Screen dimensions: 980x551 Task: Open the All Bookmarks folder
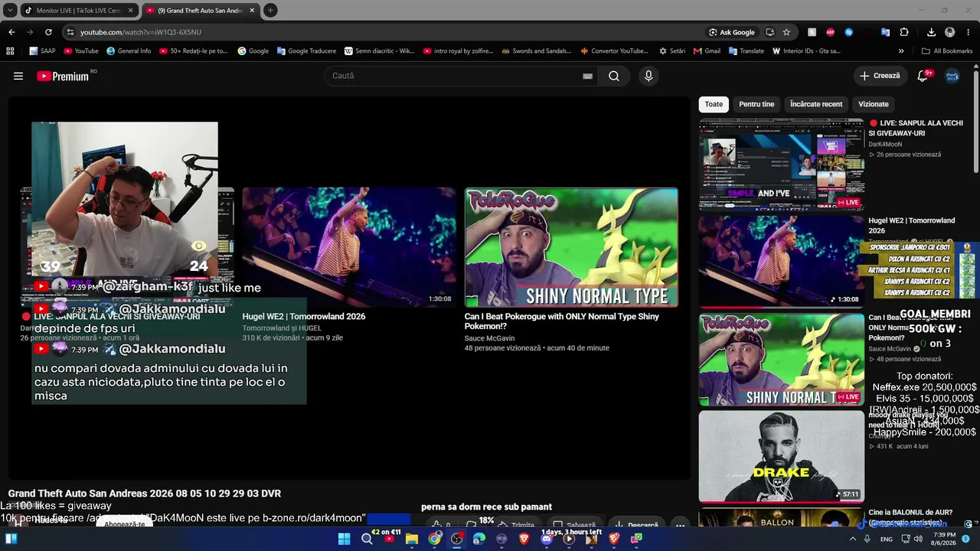click(947, 51)
